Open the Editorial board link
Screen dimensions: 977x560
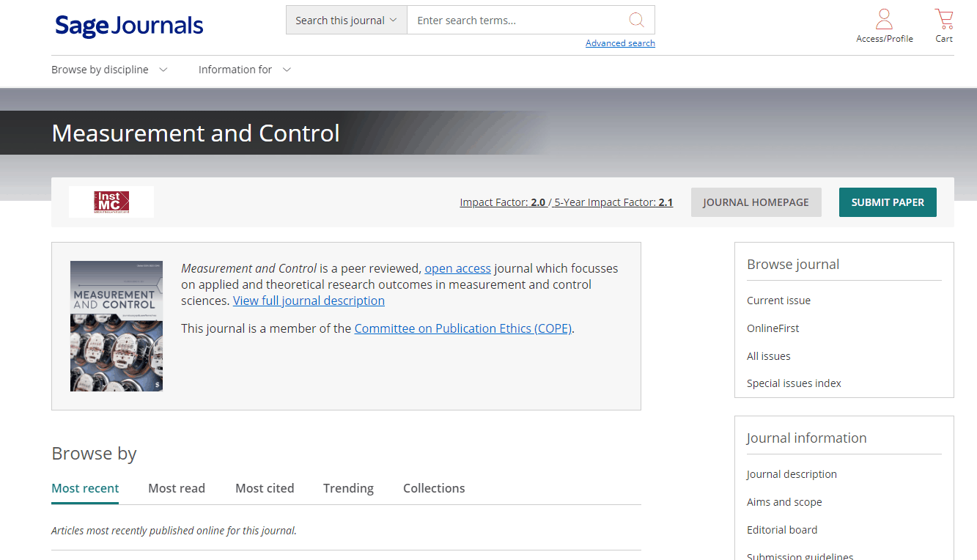coord(782,530)
